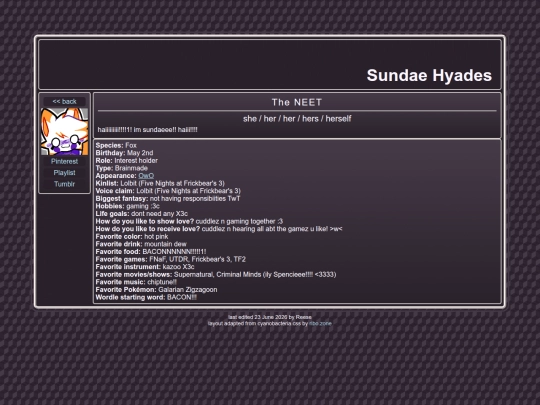Click the 'Favorite games: FNaF, UTDR' line
This screenshot has height=405, width=540.
(170, 259)
